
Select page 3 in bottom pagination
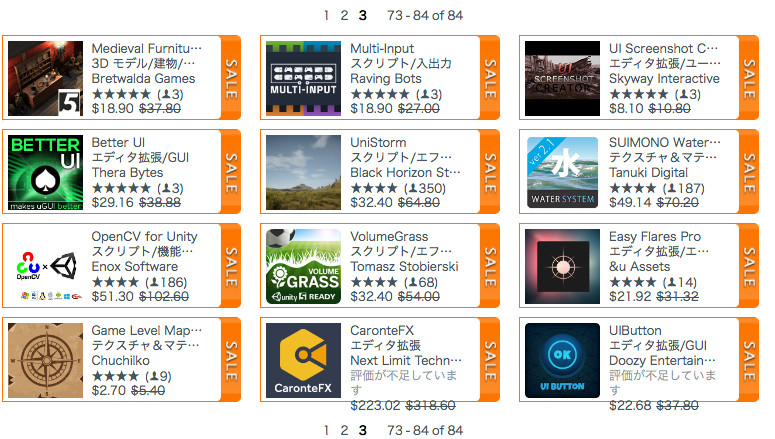[363, 430]
